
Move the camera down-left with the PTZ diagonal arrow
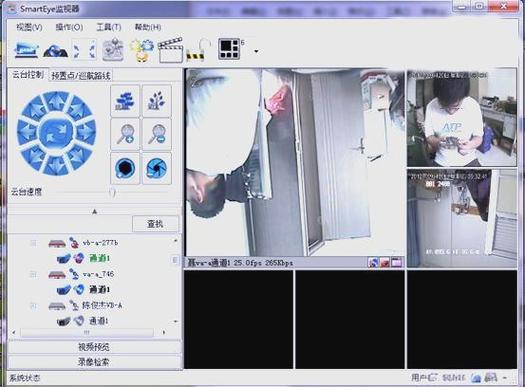pyautogui.click(x=35, y=156)
